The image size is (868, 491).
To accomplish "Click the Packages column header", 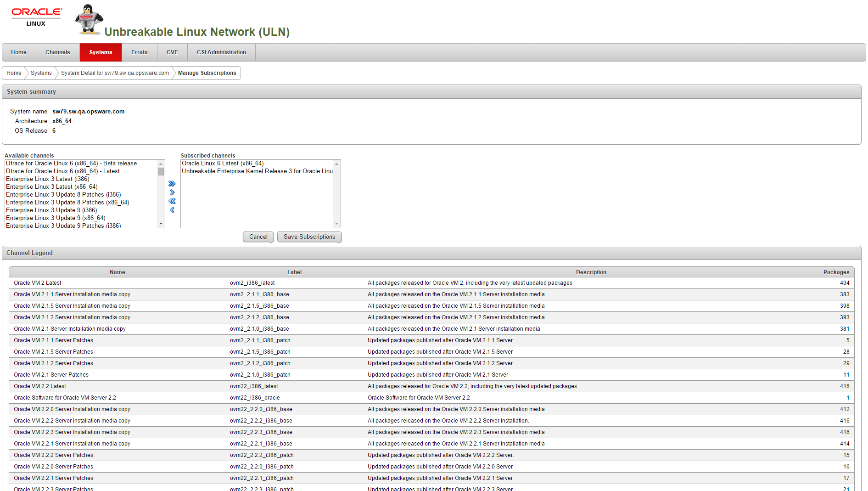I will (836, 272).
